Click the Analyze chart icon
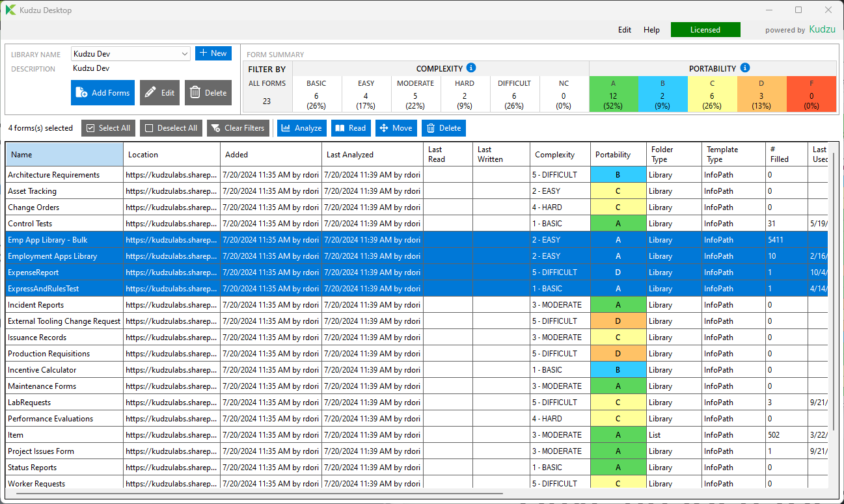 (x=286, y=128)
